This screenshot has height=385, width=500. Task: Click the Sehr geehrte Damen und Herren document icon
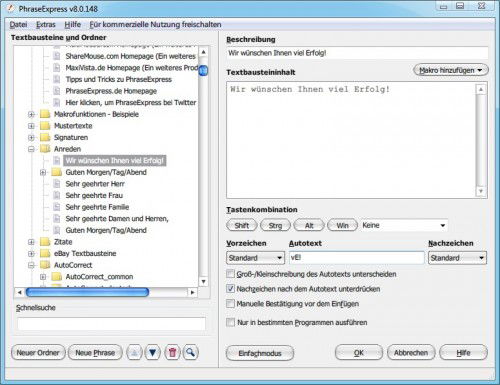pyautogui.click(x=57, y=219)
